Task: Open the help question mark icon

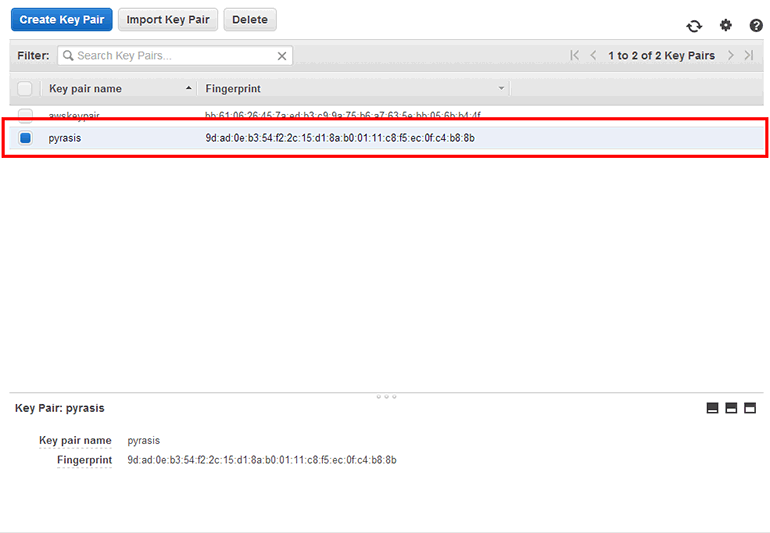Action: click(756, 26)
